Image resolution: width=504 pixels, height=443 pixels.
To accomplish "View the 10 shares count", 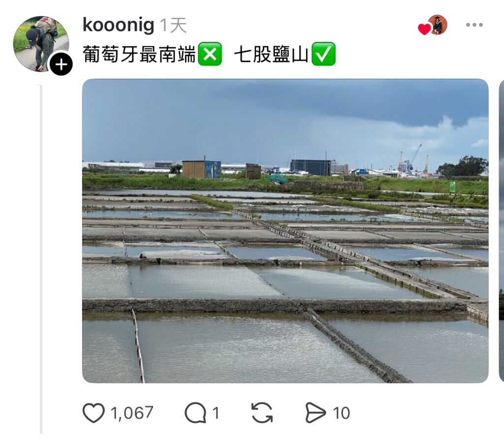I will [x=342, y=413].
